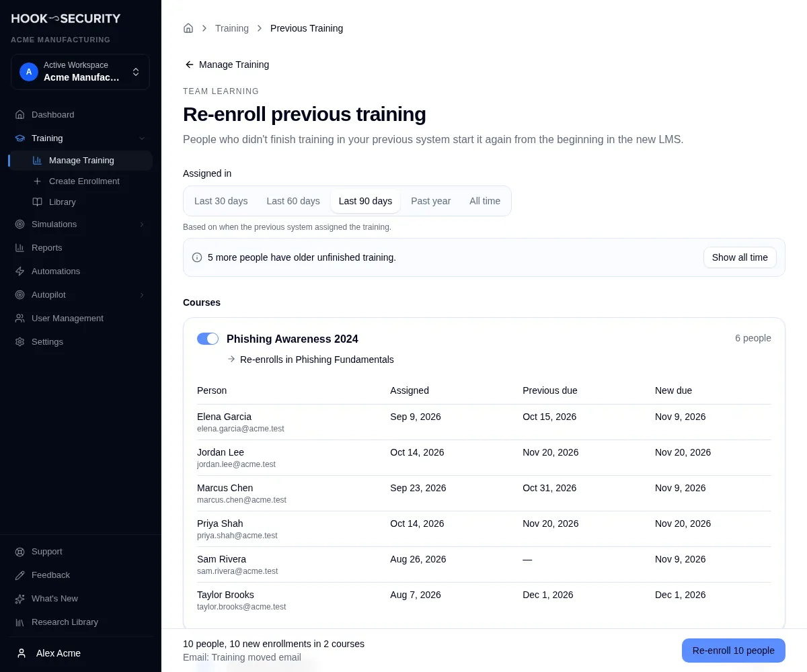Viewport: 807px width, 672px height.
Task: Click Re-enroll 10 people button
Action: 734,650
